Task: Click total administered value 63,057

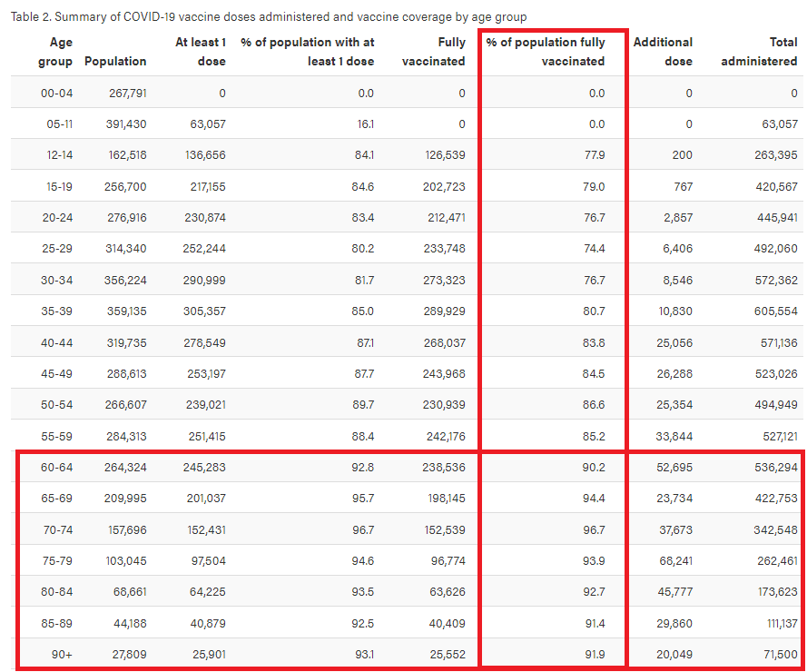Action: (781, 124)
